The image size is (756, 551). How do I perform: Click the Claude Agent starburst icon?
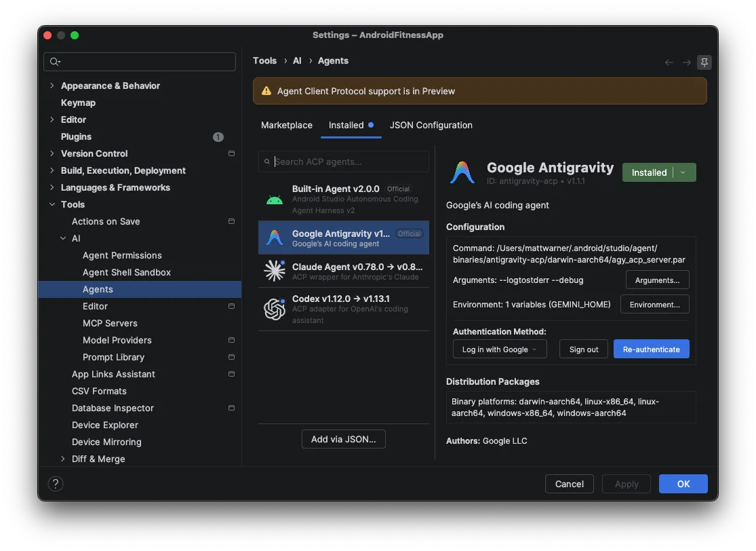[x=275, y=270]
